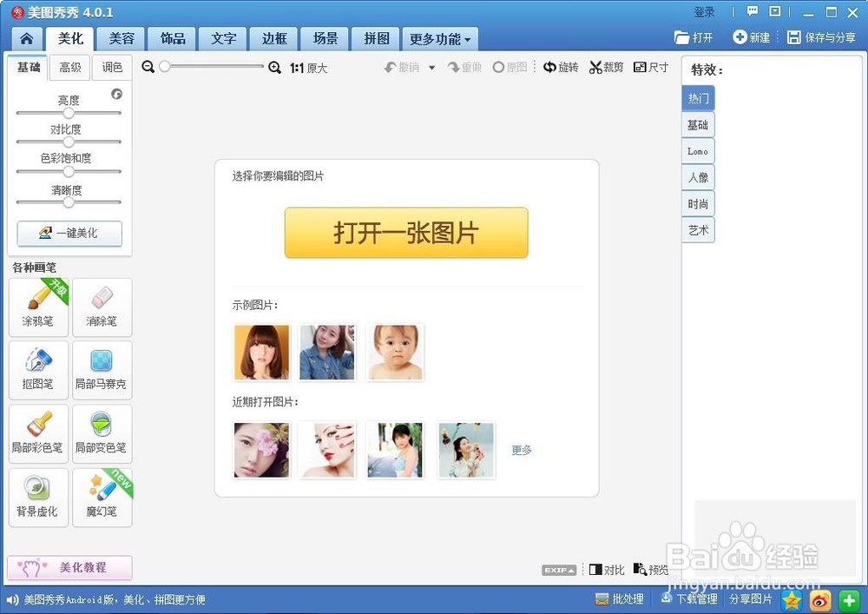
Task: Click the 一键美化 one-click beautify button
Action: pos(69,233)
